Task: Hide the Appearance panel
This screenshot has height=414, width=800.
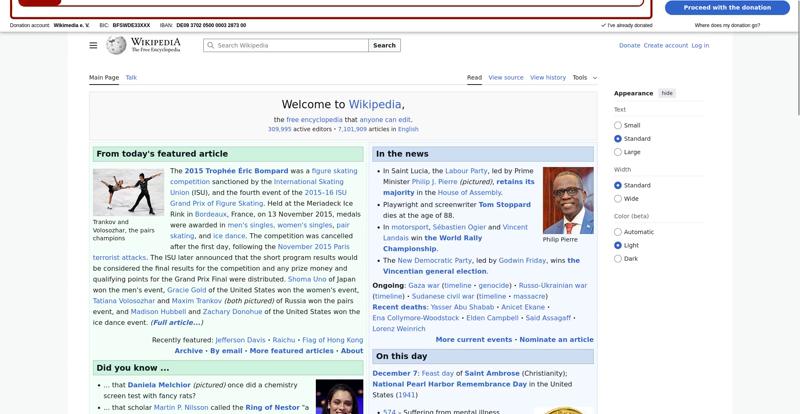Action: pyautogui.click(x=667, y=93)
